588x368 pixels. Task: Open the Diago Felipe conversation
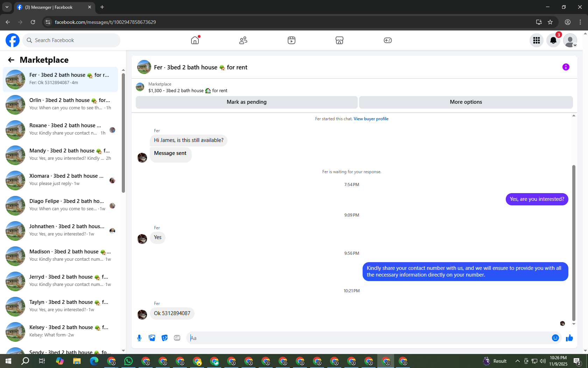click(x=60, y=206)
